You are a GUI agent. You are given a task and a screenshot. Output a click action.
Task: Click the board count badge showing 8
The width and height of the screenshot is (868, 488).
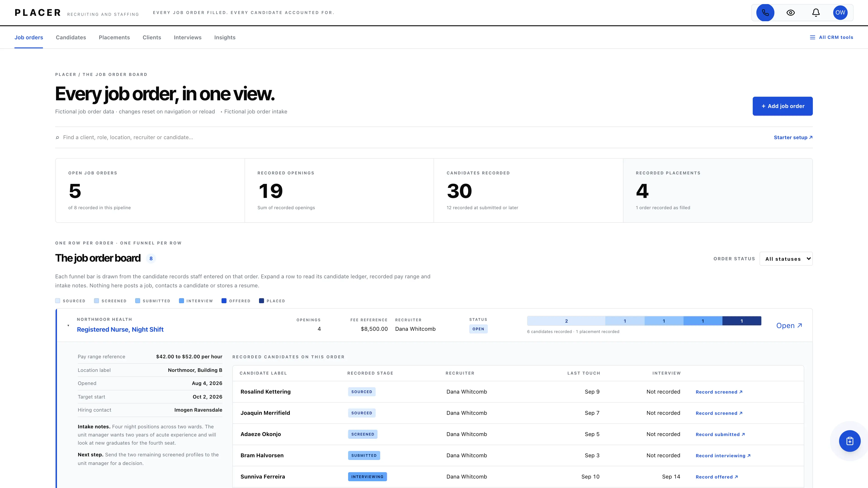151,258
